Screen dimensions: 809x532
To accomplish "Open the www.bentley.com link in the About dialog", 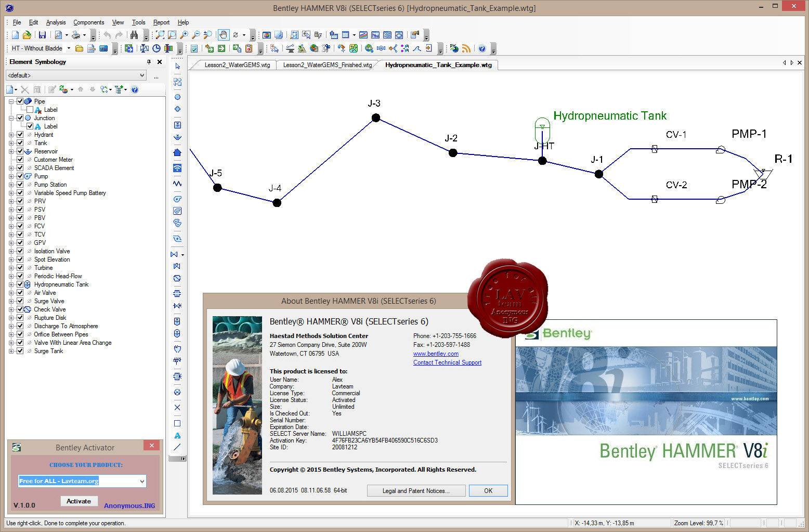I will point(436,354).
